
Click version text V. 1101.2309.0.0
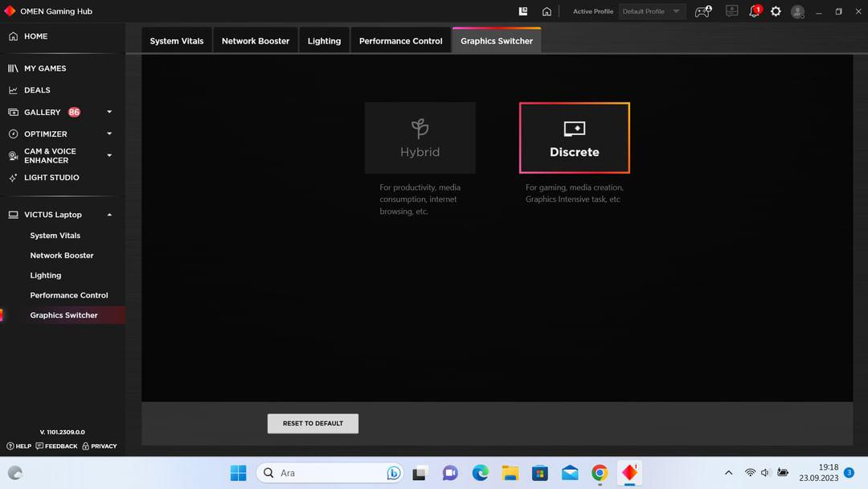(62, 432)
